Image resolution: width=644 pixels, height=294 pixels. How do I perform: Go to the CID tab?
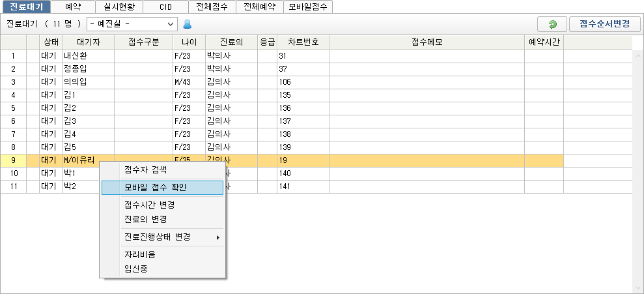pos(165,7)
